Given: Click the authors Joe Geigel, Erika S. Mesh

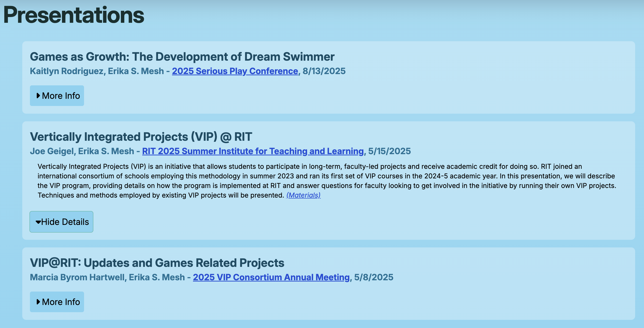Looking at the screenshot, I should point(82,151).
